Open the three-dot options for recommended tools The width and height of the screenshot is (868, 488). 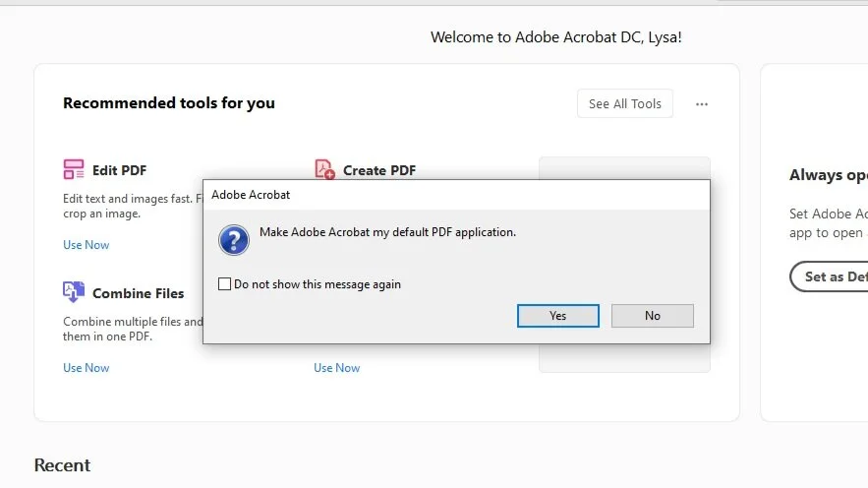tap(701, 104)
